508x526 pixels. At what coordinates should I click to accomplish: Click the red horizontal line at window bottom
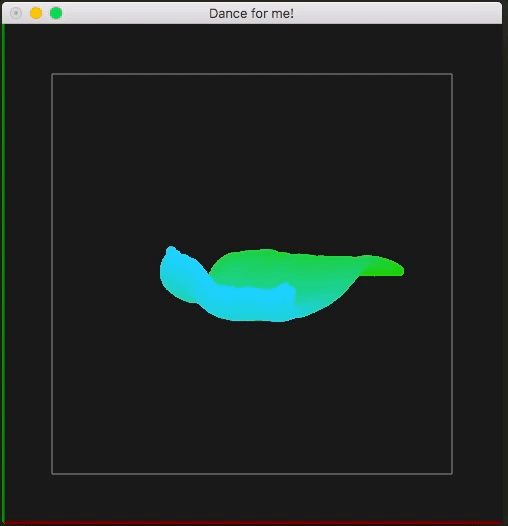pyautogui.click(x=253, y=523)
